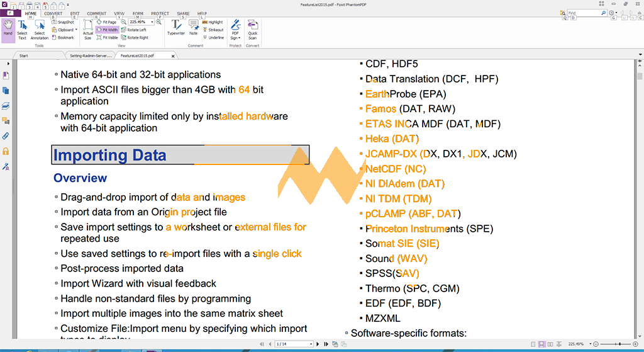Open advanced search folder icon
The width and height of the screenshot is (644, 352).
(x=563, y=13)
